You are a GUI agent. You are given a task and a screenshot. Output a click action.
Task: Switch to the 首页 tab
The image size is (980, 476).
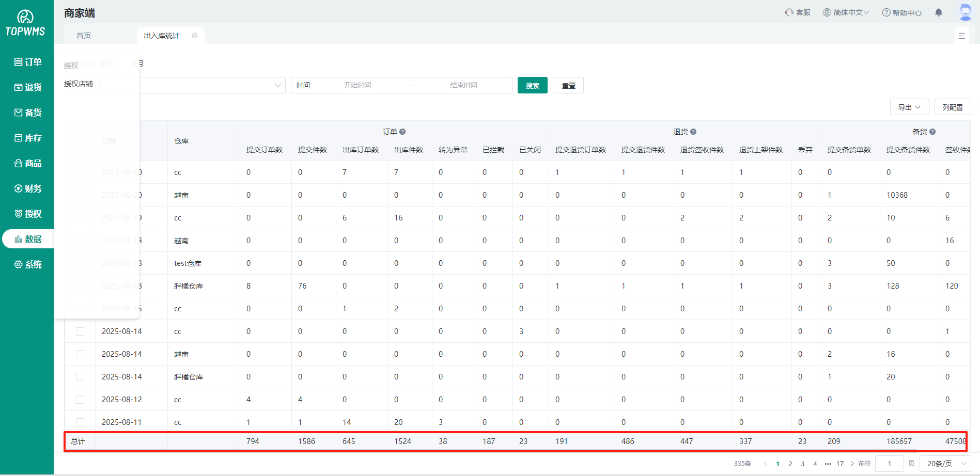84,36
